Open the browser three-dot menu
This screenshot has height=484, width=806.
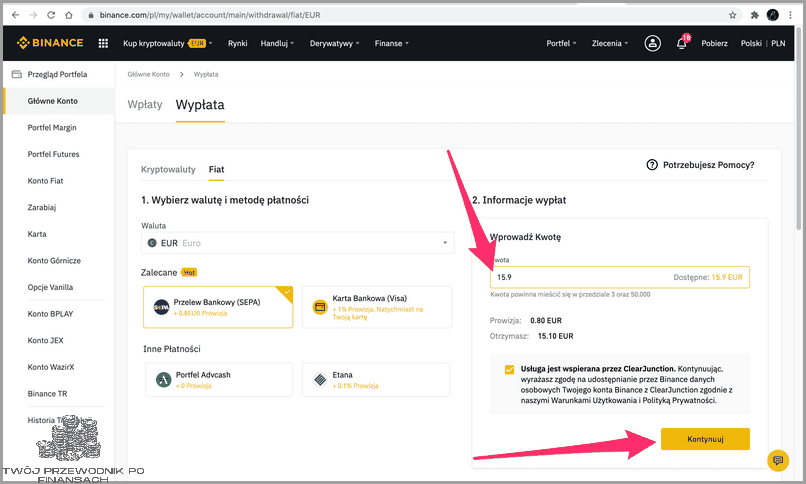[x=791, y=15]
